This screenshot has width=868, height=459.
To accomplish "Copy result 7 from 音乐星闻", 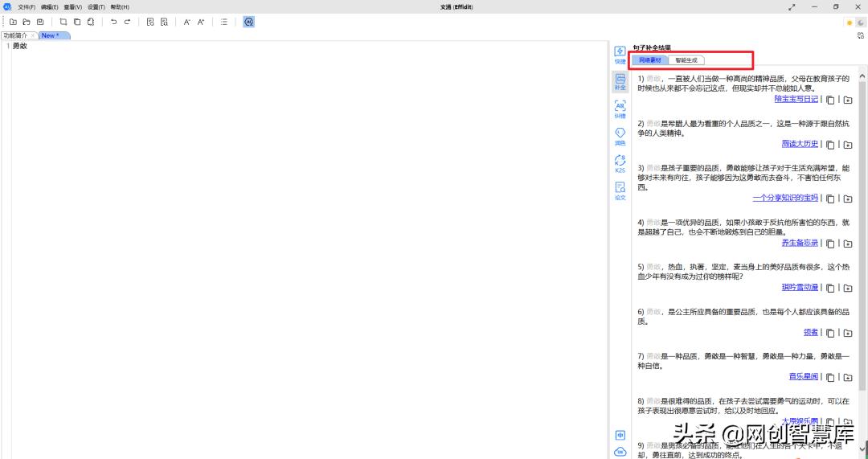I will click(830, 378).
